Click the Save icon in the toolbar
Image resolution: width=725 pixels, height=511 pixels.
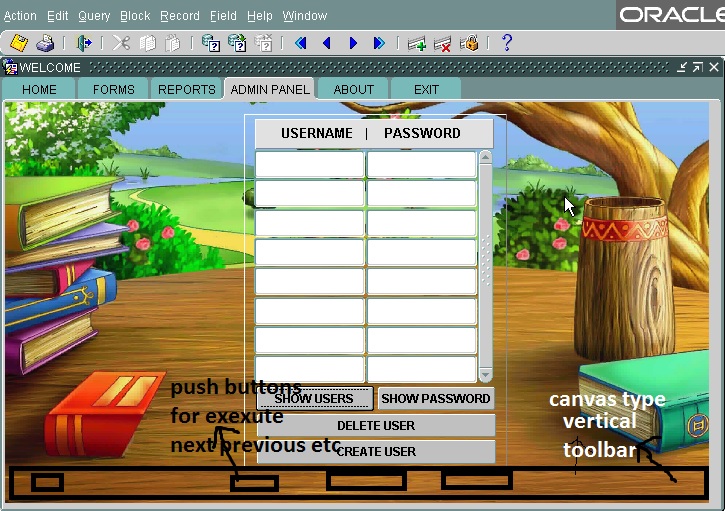(x=18, y=43)
